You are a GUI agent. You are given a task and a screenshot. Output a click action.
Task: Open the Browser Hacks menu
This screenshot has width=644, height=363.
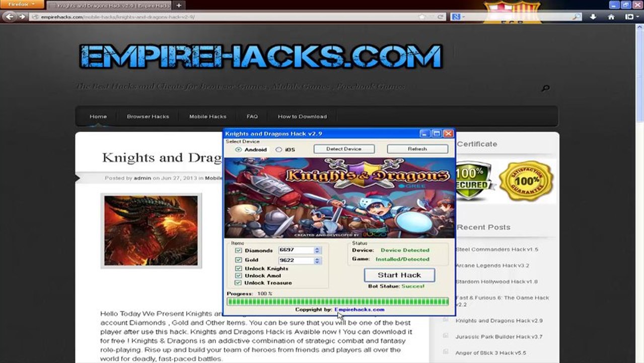[x=148, y=116]
